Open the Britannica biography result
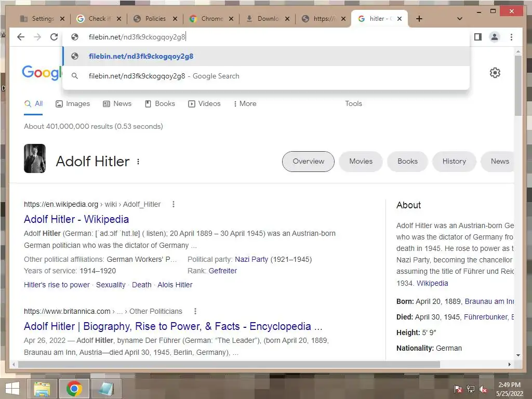The height and width of the screenshot is (399, 532). click(x=173, y=326)
